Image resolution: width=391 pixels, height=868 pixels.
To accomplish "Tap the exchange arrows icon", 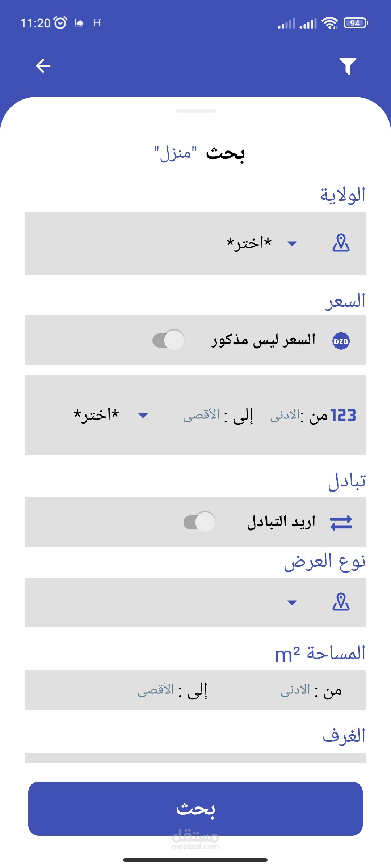I will coord(341,523).
